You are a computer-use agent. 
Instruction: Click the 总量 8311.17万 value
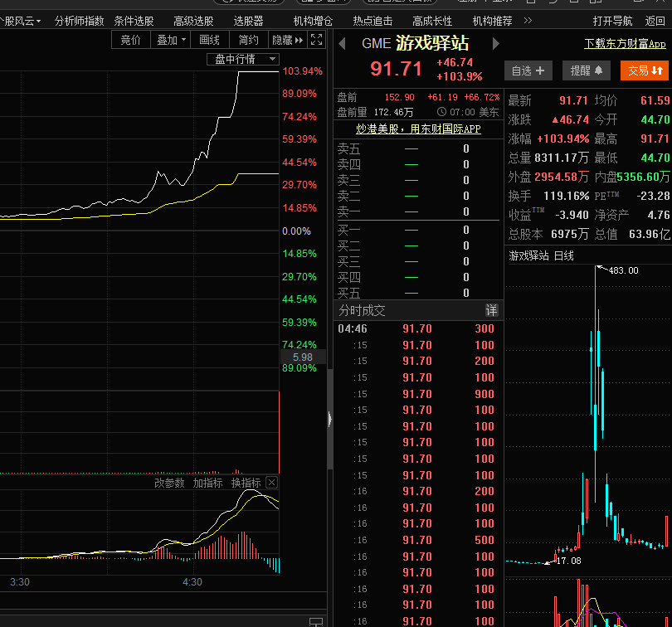click(562, 158)
